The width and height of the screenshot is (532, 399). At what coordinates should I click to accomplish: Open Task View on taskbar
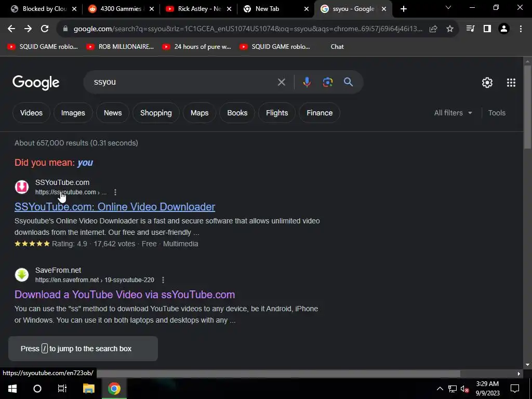click(62, 389)
